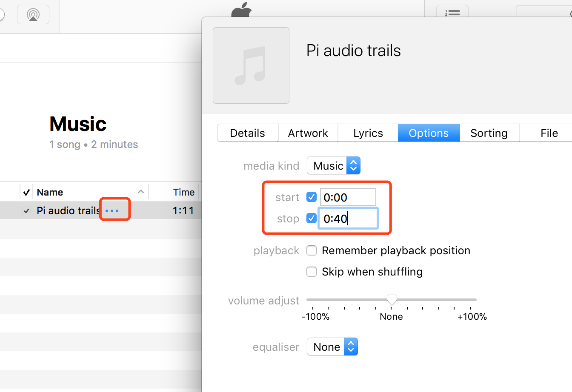Screen dimensions: 572x392
Task: Uncheck the stop time checkbox
Action: pyautogui.click(x=312, y=219)
